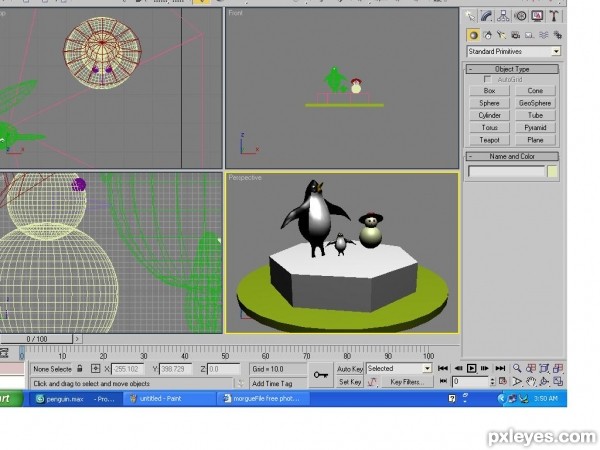
Task: Open the Create panel tab
Action: (470, 16)
